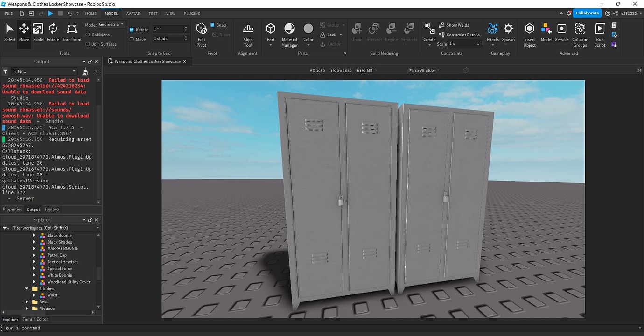The image size is (644, 336).
Task: Open the Terrain Editor tab
Action: coord(35,319)
